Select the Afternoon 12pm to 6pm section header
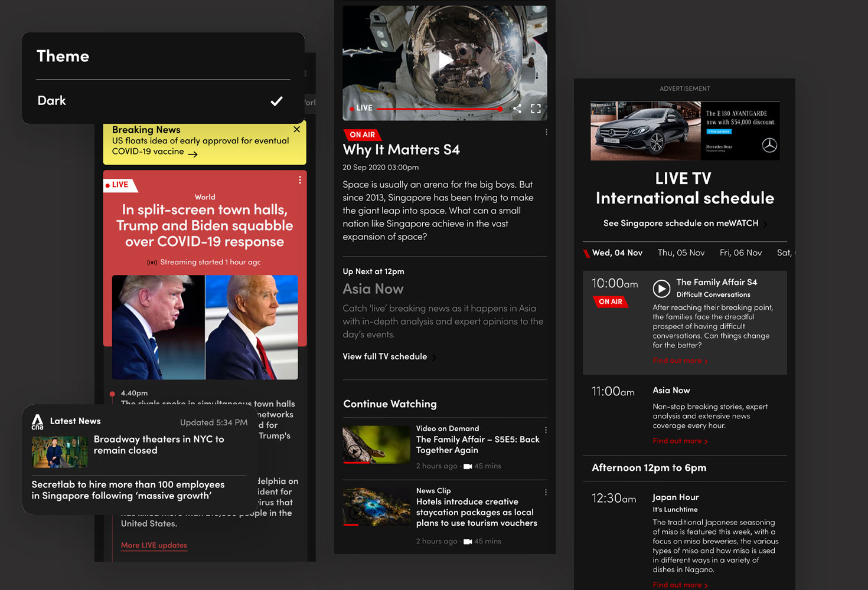Image resolution: width=868 pixels, height=590 pixels. 649,467
